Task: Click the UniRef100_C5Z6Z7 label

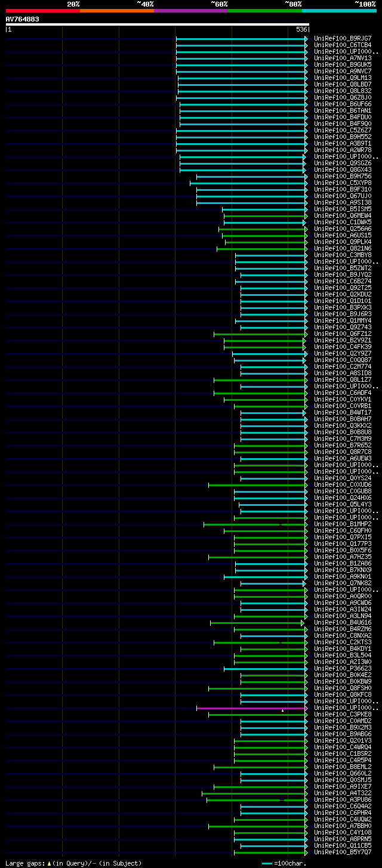Action: pos(343,130)
